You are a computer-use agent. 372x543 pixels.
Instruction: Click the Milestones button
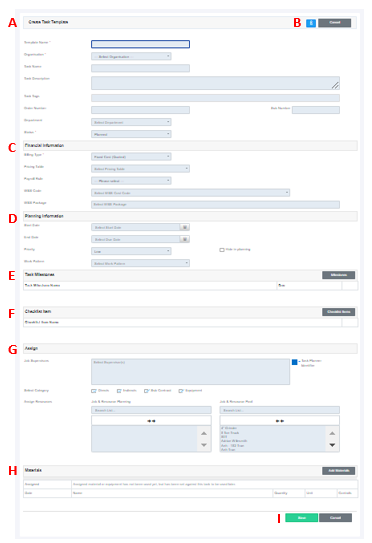pos(338,275)
